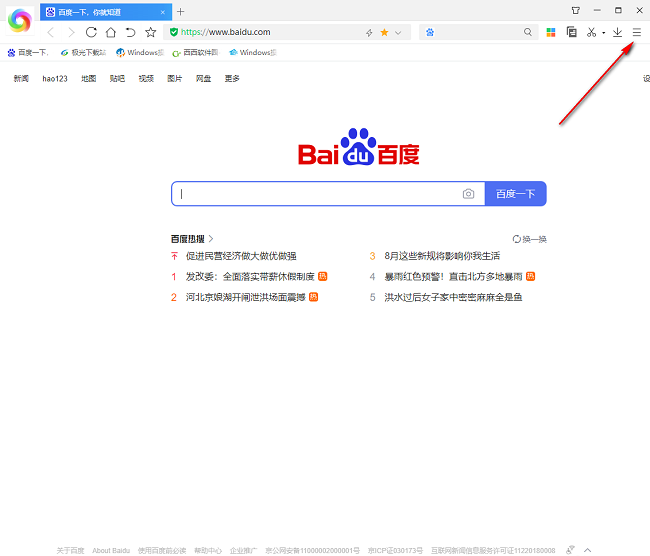Open the About Baidu footer link
Viewport: 650px width, 556px height.
tap(111, 551)
